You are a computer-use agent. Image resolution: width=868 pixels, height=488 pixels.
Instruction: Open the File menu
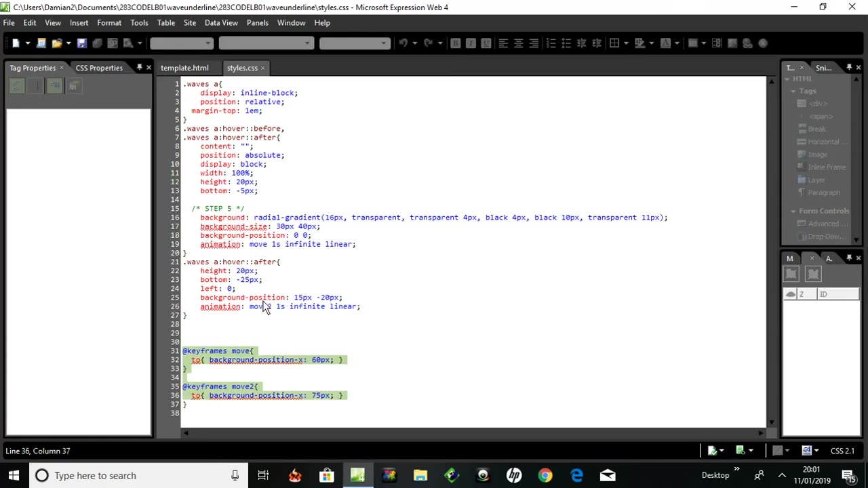point(9,23)
